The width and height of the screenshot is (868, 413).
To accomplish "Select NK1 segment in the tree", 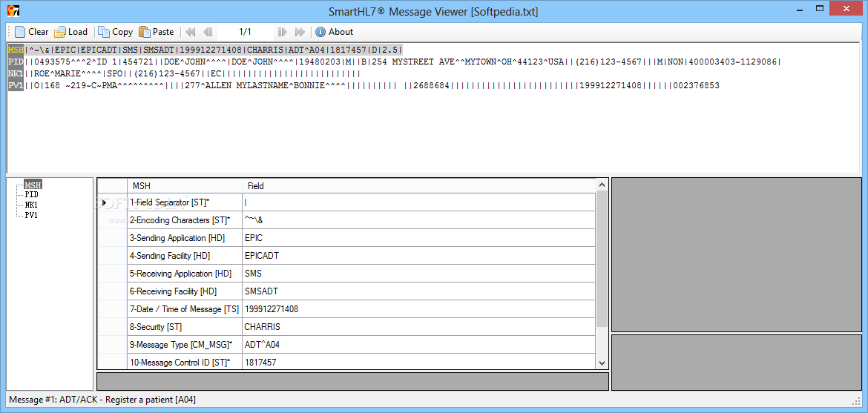I will pos(32,205).
